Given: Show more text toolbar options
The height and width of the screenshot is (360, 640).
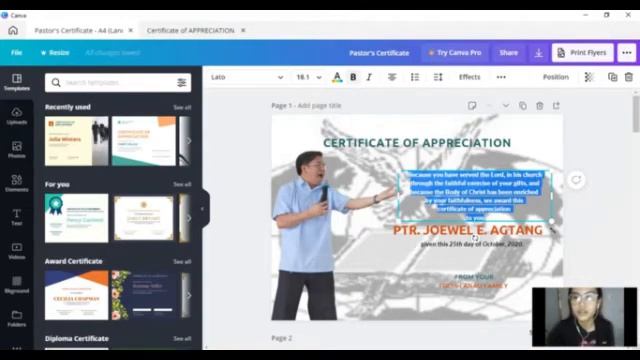Looking at the screenshot, I should [501, 77].
